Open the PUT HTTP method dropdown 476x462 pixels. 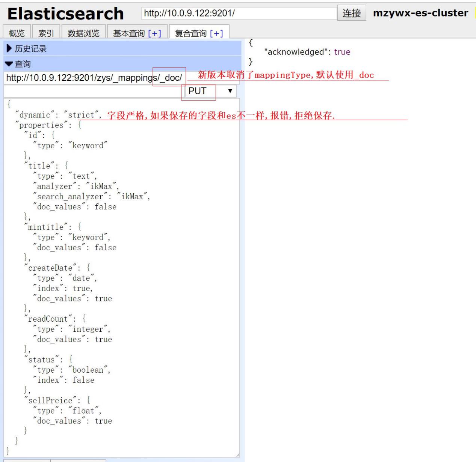pos(211,91)
